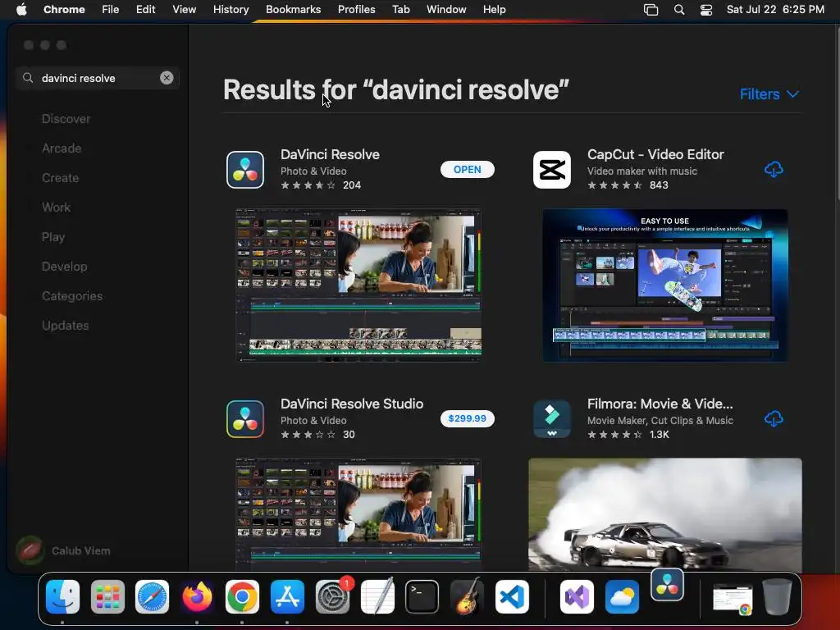Open TextEdit from the dock
The width and height of the screenshot is (840, 630).
click(377, 597)
